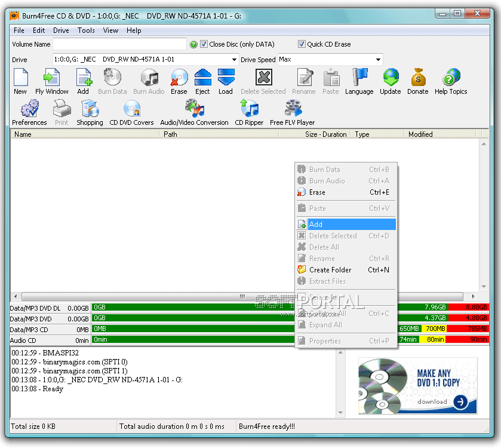Launch Audio/Video Conversion
Viewport: 501px width, 448px height.
click(194, 112)
